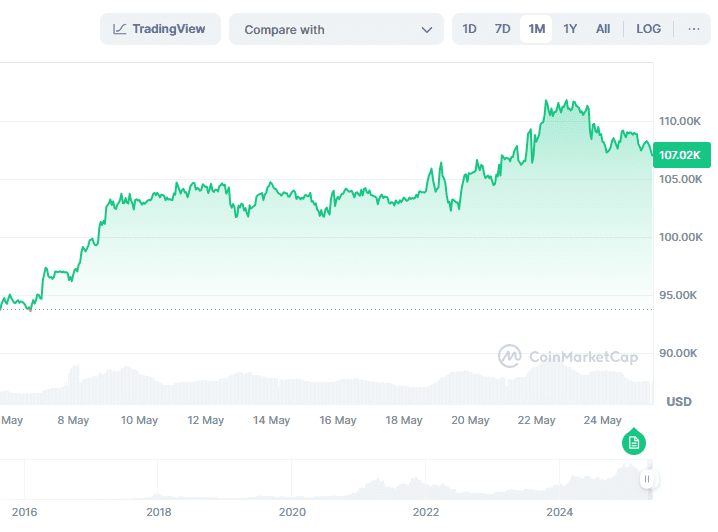
Task: Click the 12 May date label
Action: (206, 420)
